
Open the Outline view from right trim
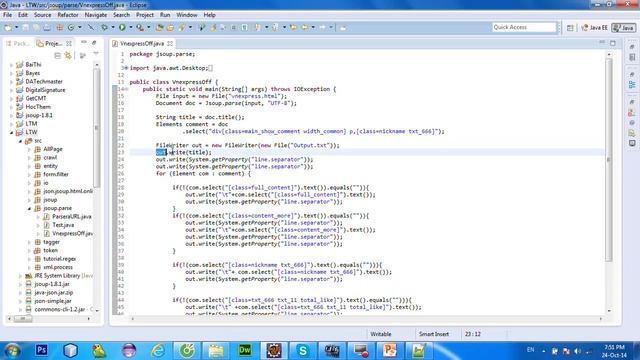[632, 85]
